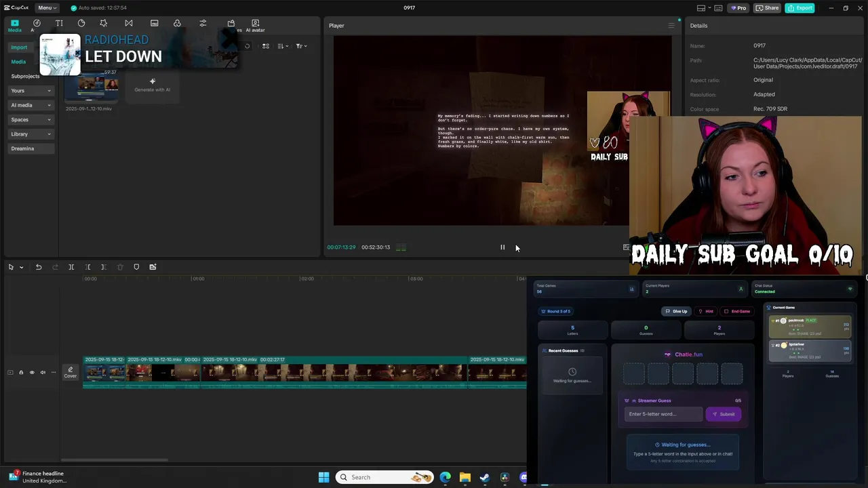Click Submit in Streamer Guess
Screen dimensions: 868x488
click(x=724, y=414)
